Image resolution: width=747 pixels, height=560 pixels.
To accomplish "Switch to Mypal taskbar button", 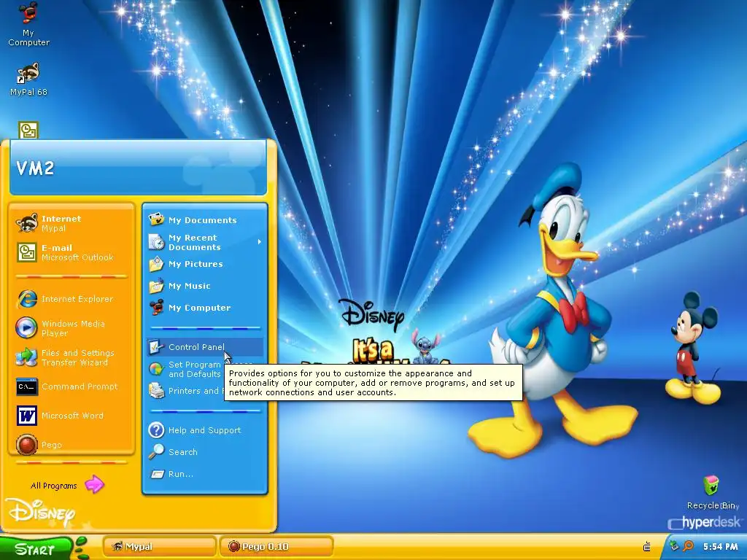I will 159,547.
